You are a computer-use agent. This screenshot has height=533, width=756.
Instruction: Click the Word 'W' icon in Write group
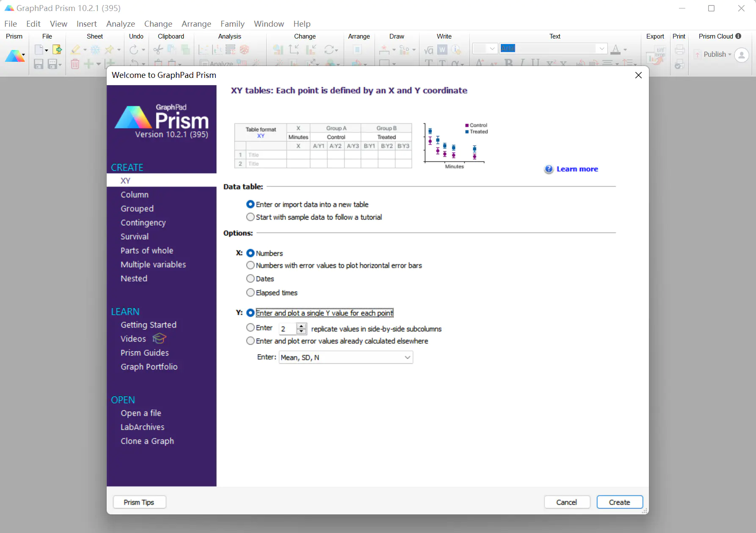(x=442, y=50)
